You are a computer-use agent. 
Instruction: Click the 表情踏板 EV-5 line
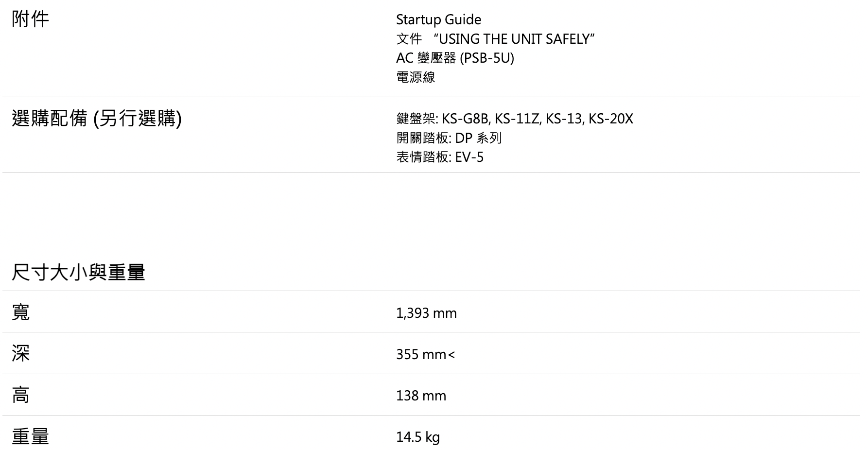tap(440, 157)
